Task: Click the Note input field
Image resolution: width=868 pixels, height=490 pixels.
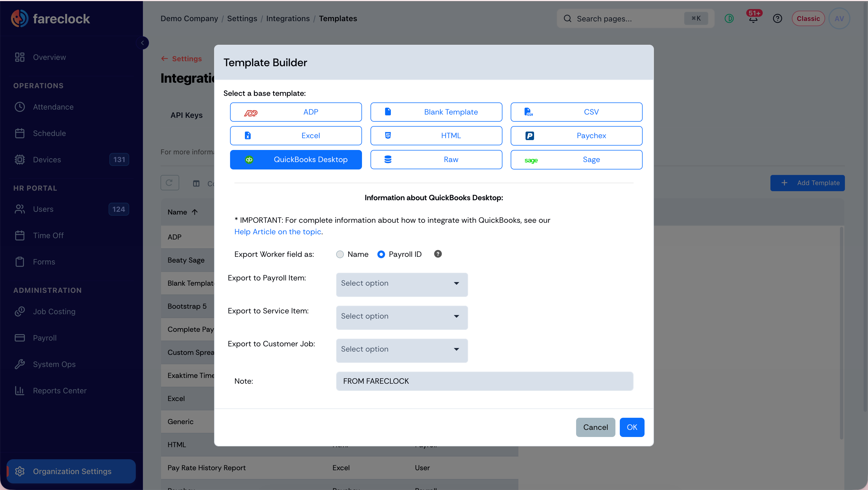Action: click(485, 381)
